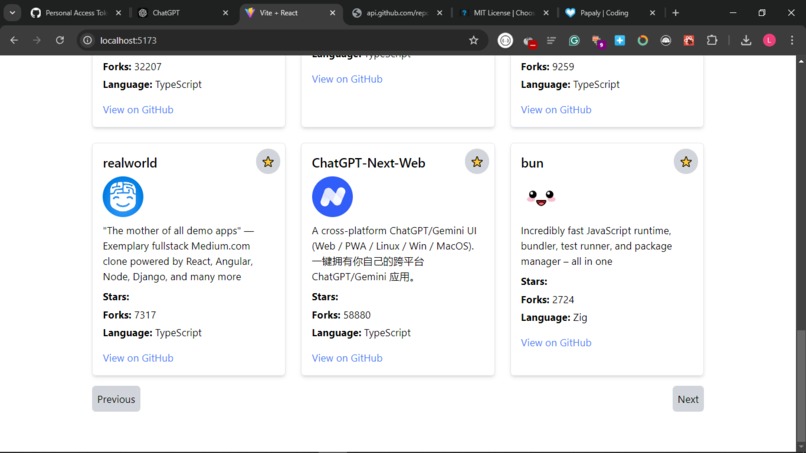The image size is (806, 453).
Task: Open the list-lines extension icon
Action: (x=551, y=40)
